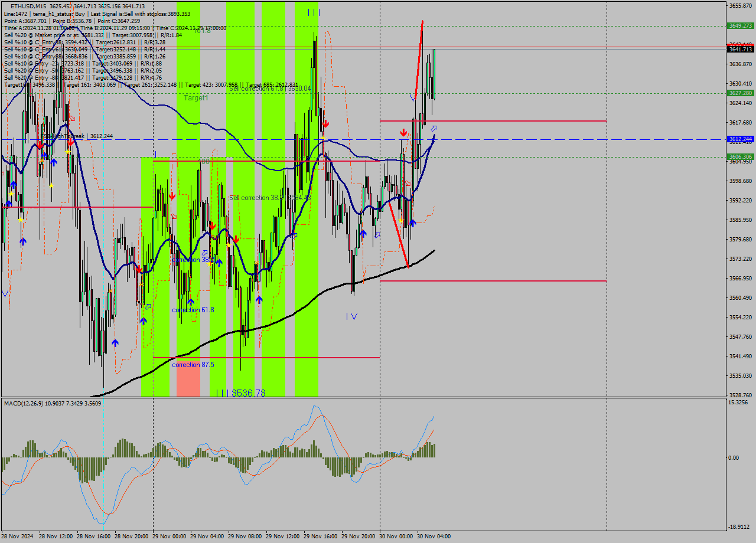
Task: Select the blue 3612.244 price tag
Action: coord(740,139)
